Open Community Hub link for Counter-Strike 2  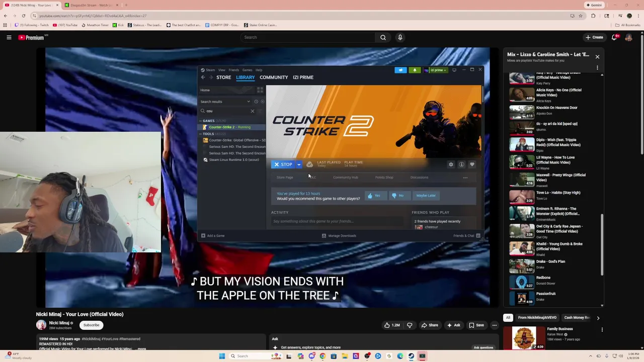pos(346,177)
